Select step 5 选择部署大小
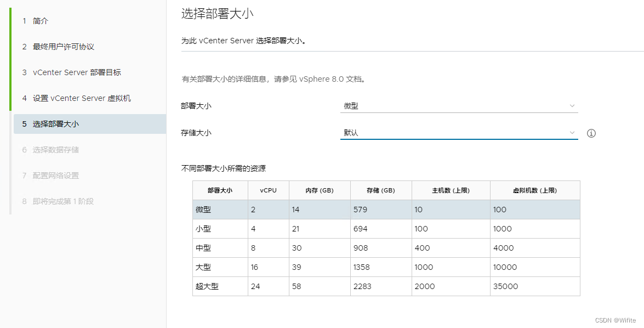 point(90,124)
